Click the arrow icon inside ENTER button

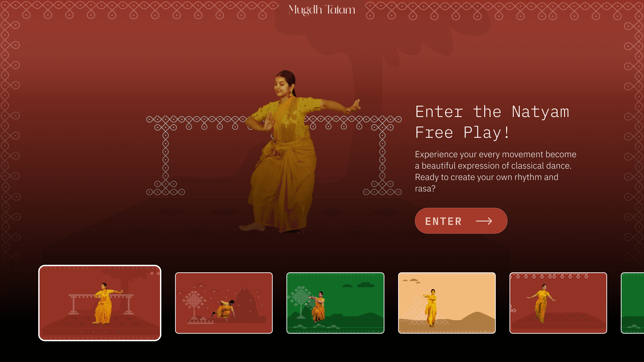pyautogui.click(x=484, y=221)
